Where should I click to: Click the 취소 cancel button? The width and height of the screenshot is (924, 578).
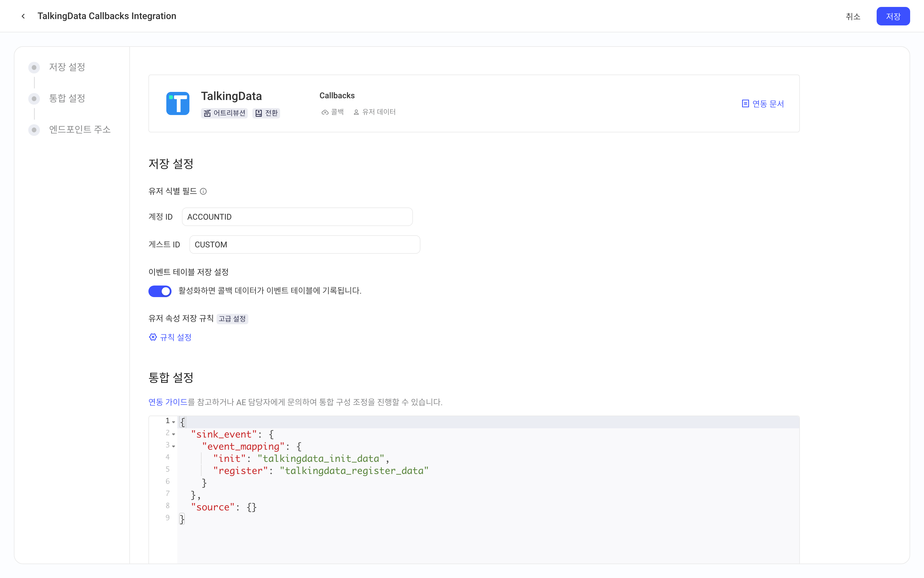tap(853, 16)
